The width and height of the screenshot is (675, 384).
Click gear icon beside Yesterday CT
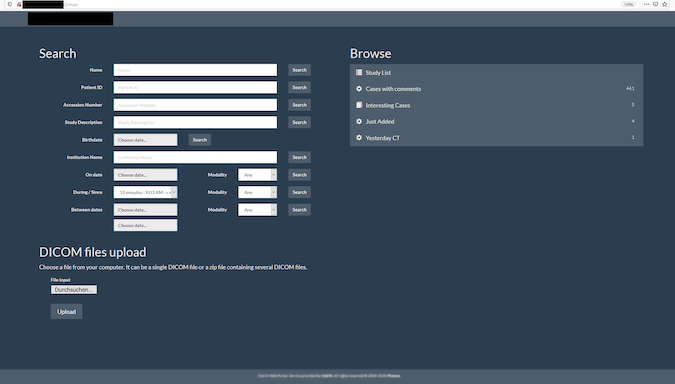pos(359,138)
